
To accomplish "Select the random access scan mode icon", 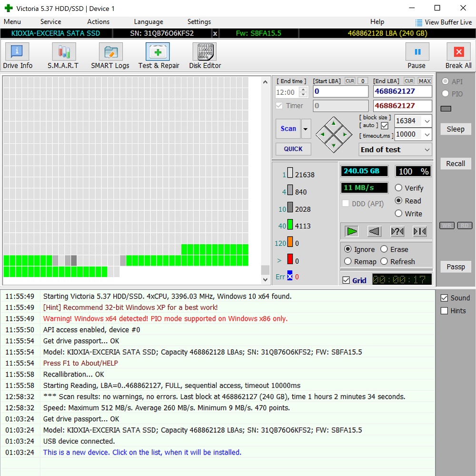I will click(397, 231).
